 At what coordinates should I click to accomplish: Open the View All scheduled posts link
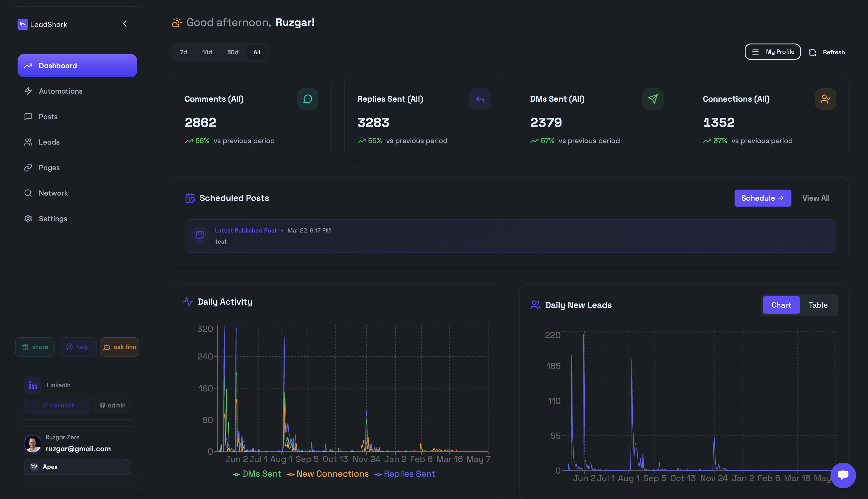816,198
